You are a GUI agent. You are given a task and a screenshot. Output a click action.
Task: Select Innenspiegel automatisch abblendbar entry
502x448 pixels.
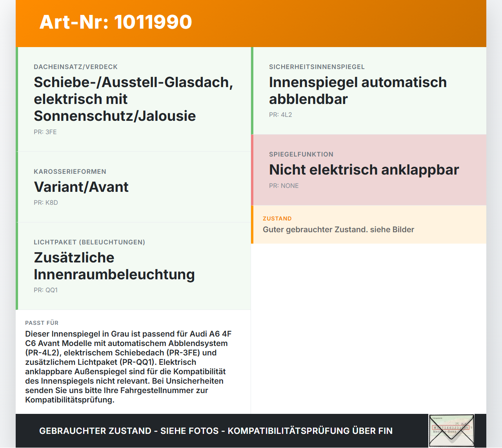358,90
